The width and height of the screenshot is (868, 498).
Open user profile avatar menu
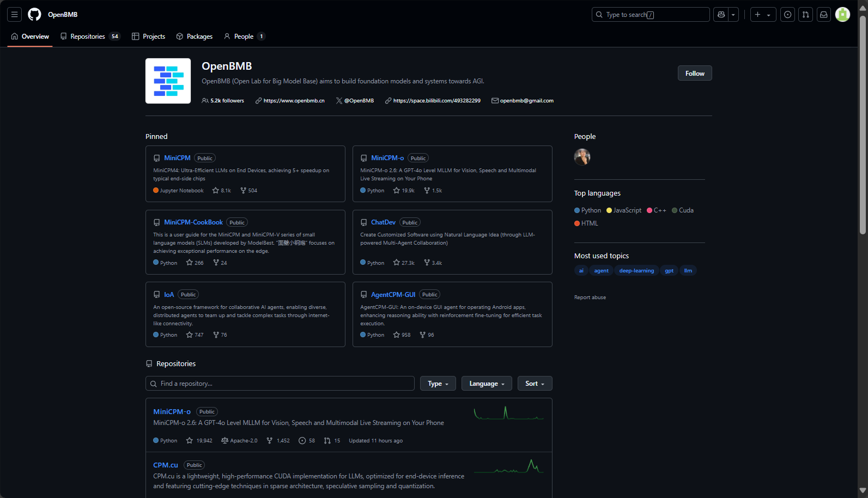842,15
